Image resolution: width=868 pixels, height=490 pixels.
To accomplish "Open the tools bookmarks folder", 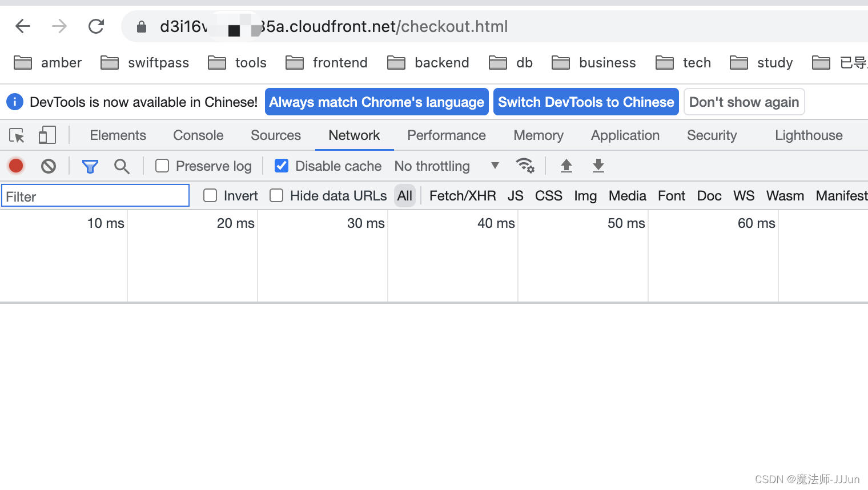I will click(237, 63).
